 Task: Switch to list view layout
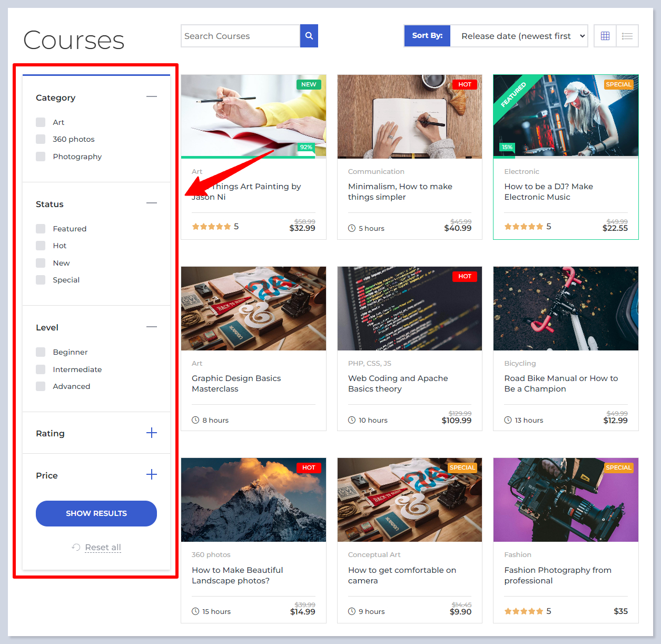click(627, 36)
